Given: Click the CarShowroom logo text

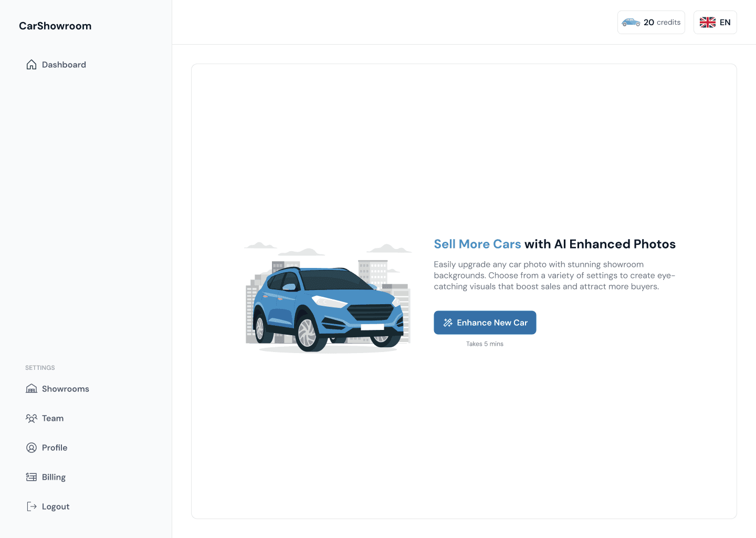Looking at the screenshot, I should pyautogui.click(x=55, y=26).
